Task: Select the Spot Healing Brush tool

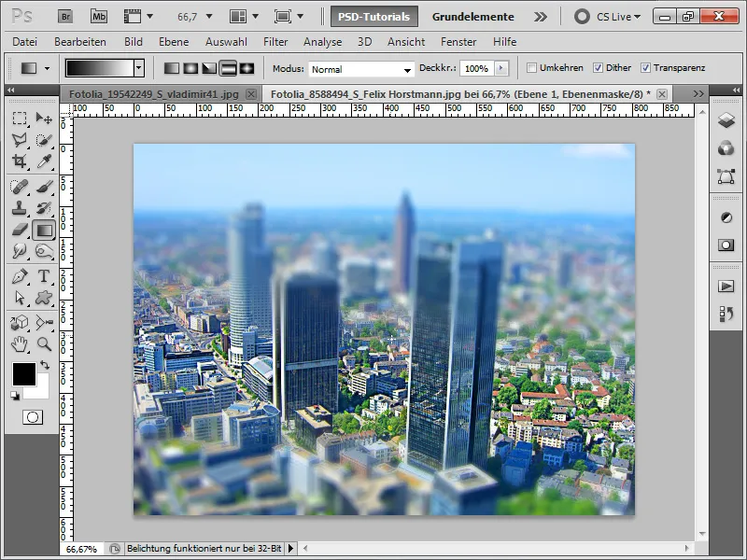Action: pyautogui.click(x=20, y=186)
